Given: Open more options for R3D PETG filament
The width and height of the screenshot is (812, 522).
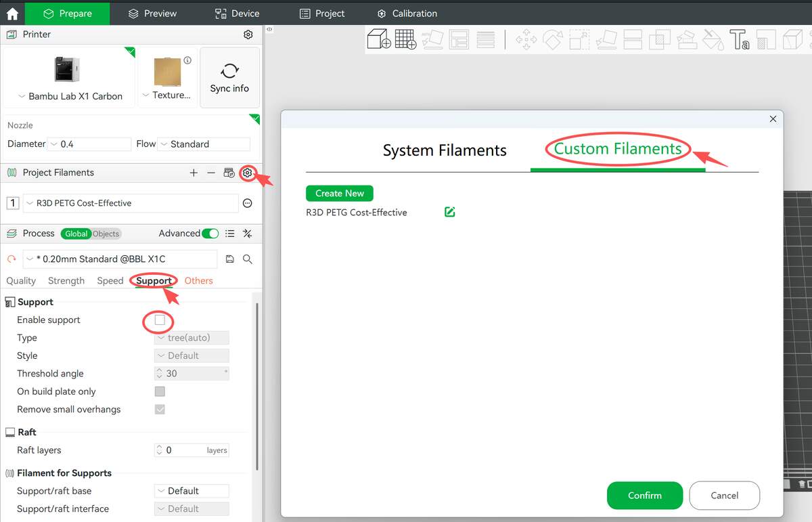Looking at the screenshot, I should coord(248,203).
